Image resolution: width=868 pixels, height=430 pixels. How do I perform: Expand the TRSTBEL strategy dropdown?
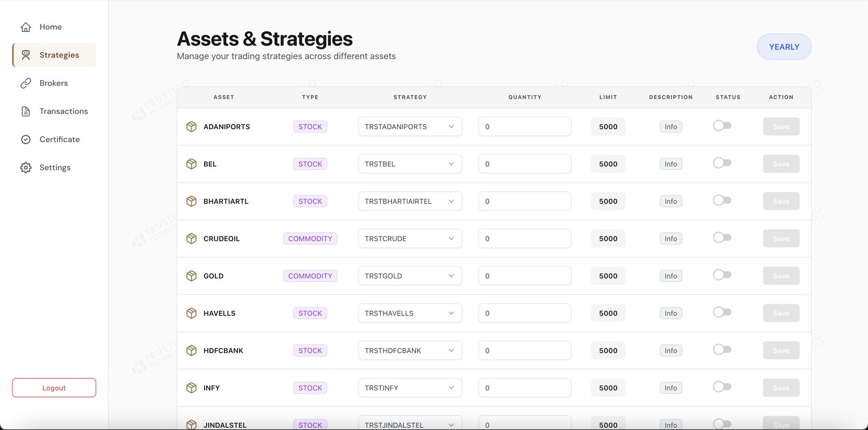point(410,164)
